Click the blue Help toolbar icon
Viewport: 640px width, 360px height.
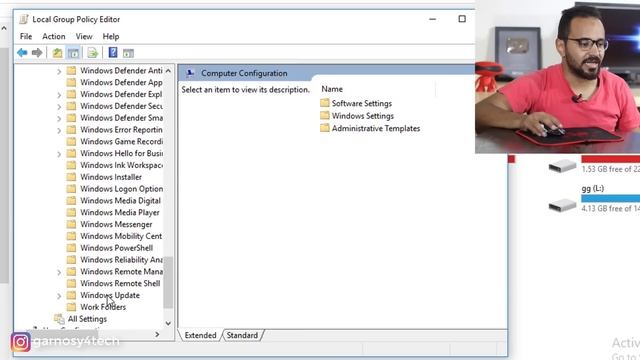[x=113, y=53]
